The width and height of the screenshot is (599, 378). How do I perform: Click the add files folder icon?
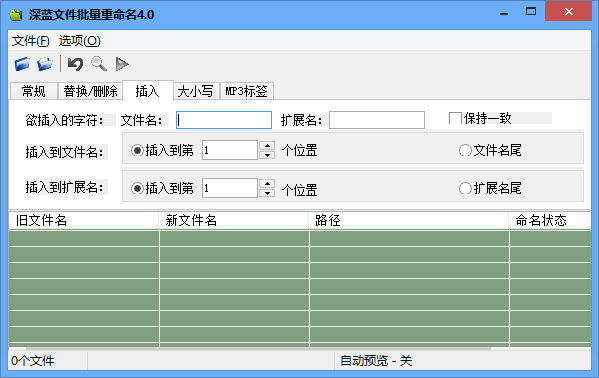point(22,64)
